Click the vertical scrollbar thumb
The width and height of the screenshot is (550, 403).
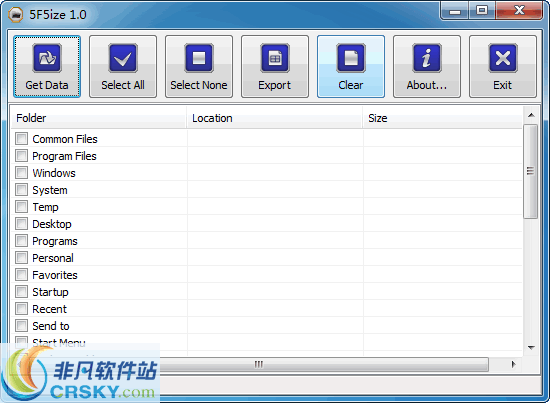(x=530, y=171)
